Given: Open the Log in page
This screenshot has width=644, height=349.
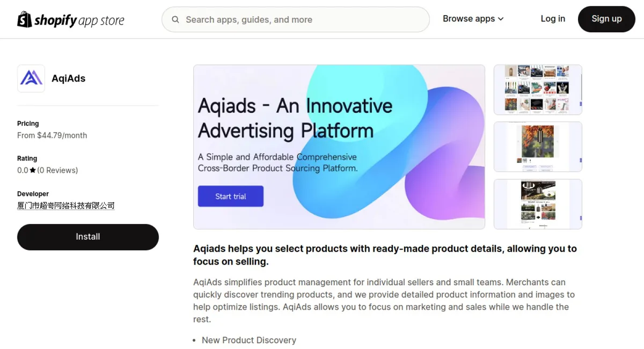Looking at the screenshot, I should pos(552,19).
